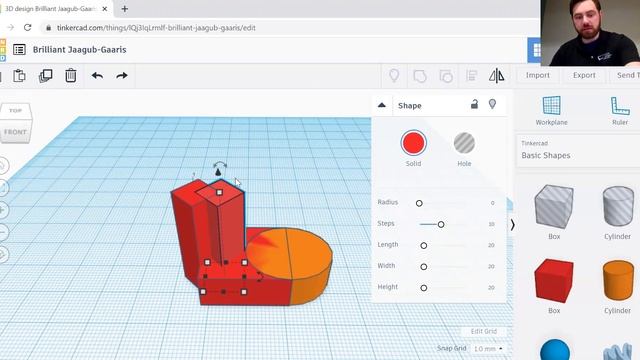
Task: Open the designs list icon beside title
Action: point(19,50)
